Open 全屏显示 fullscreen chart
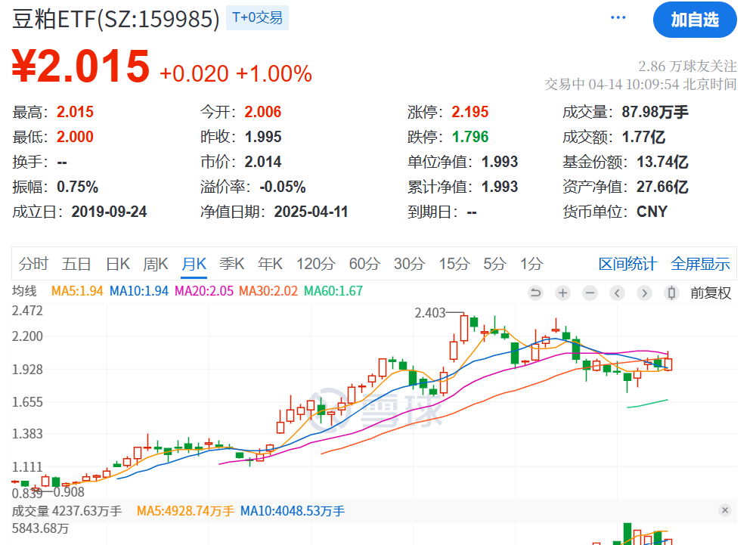 pos(700,264)
